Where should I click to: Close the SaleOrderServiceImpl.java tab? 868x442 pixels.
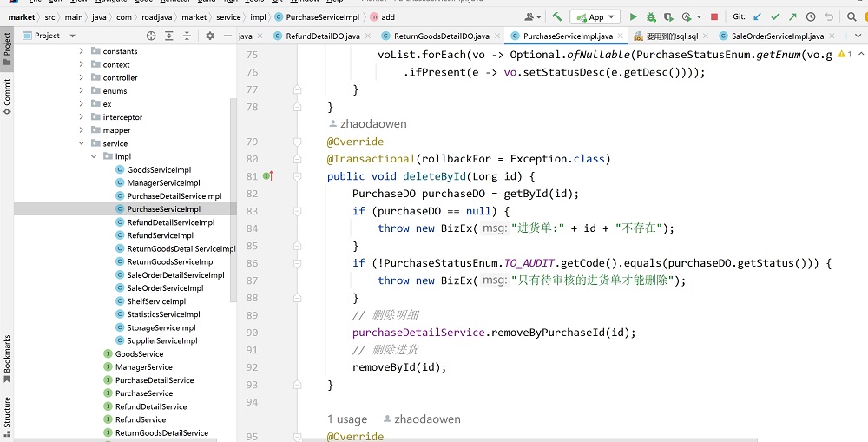[832, 36]
